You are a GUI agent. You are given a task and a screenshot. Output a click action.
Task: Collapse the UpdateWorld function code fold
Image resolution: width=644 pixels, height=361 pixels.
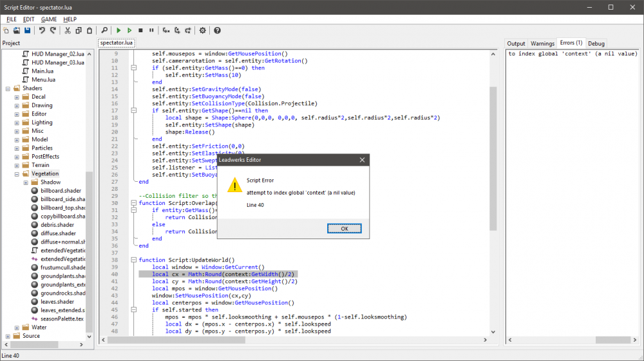(x=133, y=260)
